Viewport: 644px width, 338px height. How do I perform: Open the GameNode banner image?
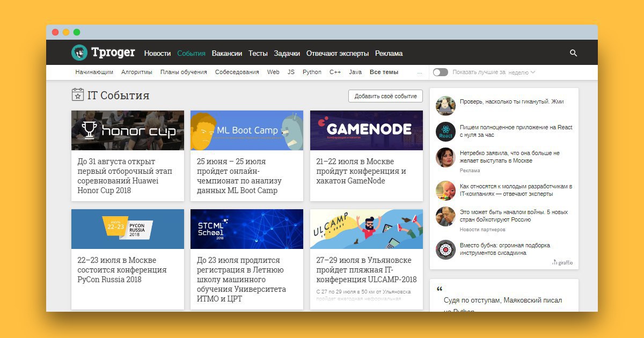[x=367, y=130]
